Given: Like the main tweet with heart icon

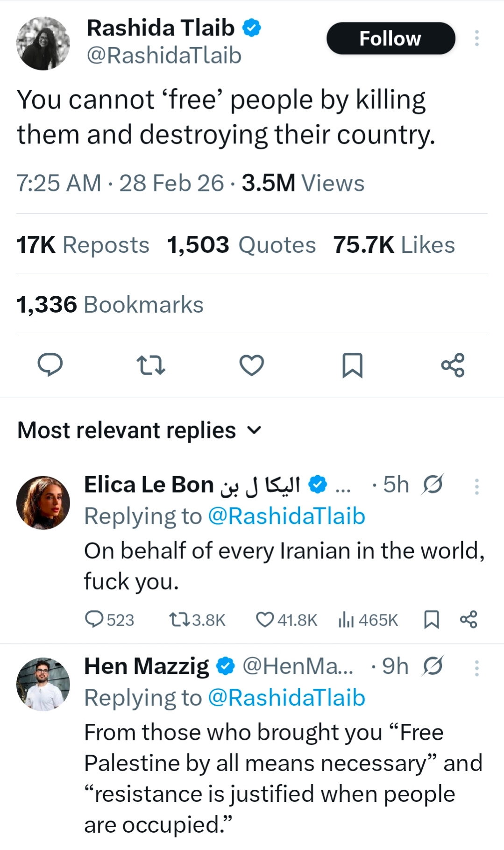Looking at the screenshot, I should pos(252,365).
